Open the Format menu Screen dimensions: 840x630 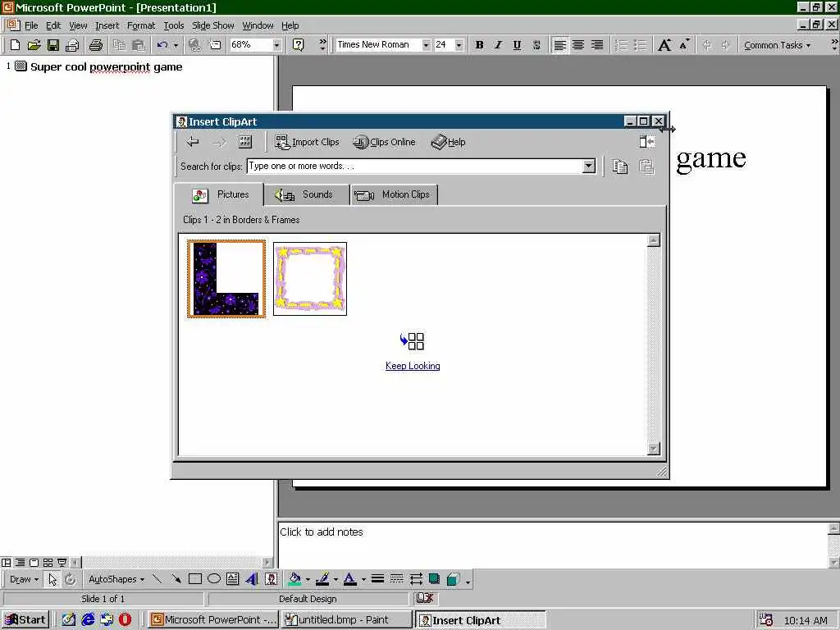[141, 25]
